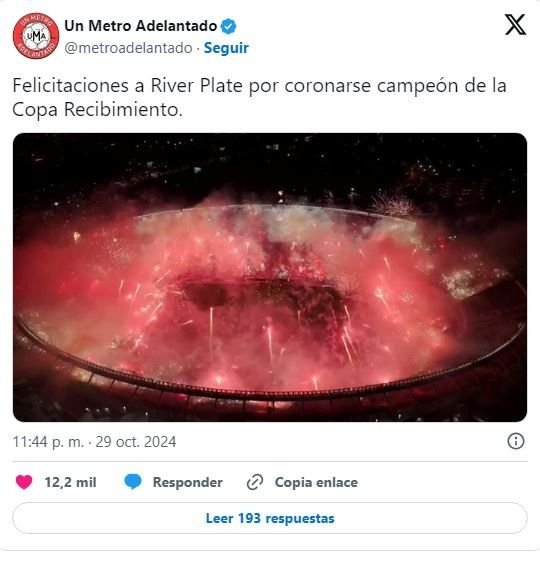
Task: Click the X logo icon
Action: 515,25
